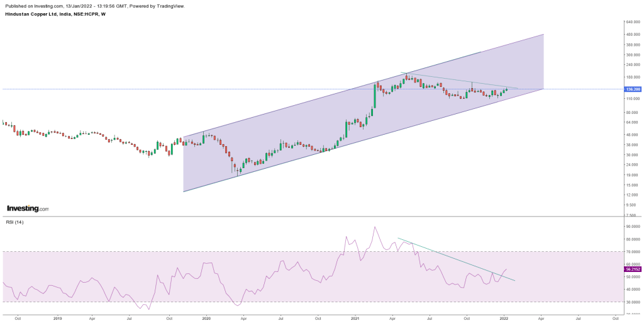This screenshot has width=644, height=323.
Task: Click the 640.000 price scale label
Action: (632, 22)
